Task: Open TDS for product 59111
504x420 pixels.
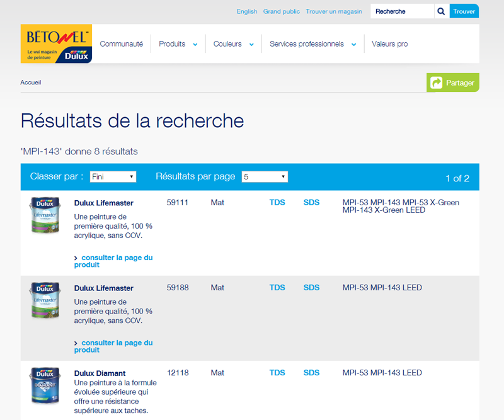Action: tap(277, 203)
